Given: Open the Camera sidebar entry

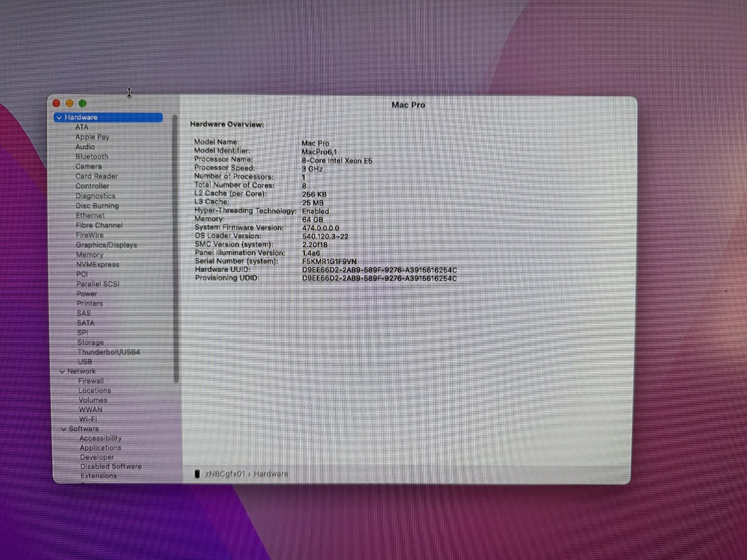Looking at the screenshot, I should coord(89,167).
